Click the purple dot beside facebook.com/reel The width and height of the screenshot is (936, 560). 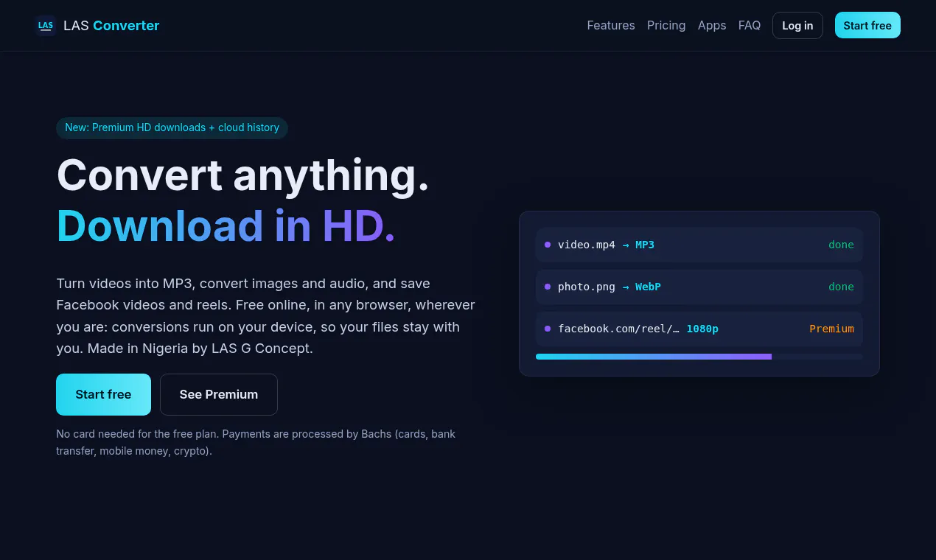tap(548, 329)
